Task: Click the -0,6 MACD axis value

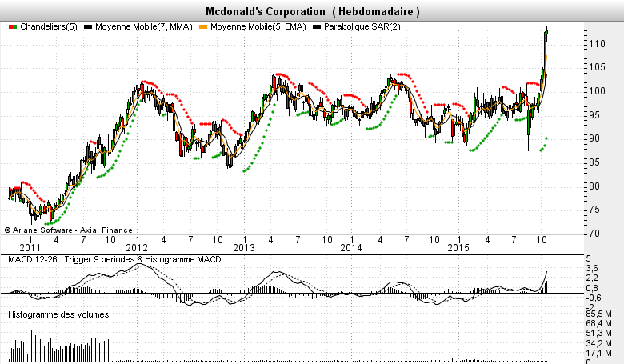Action: coord(593,298)
